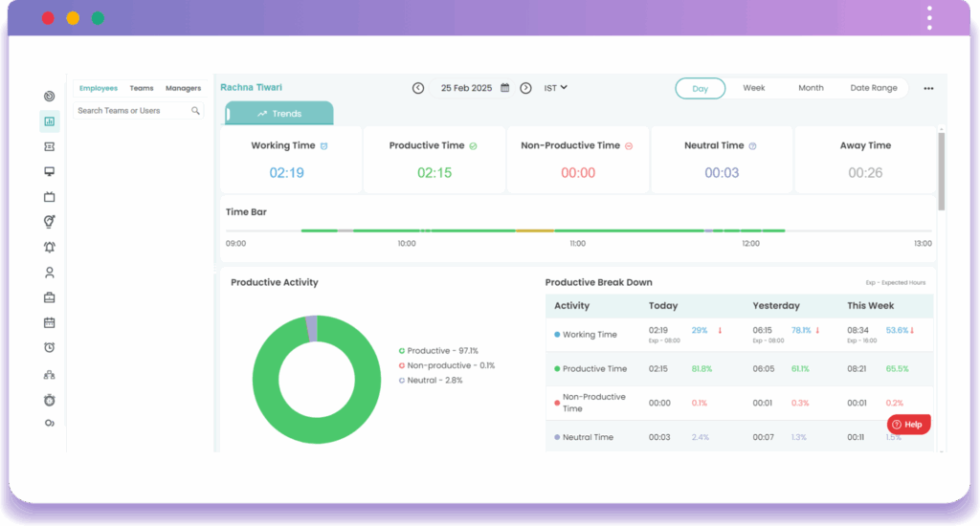This screenshot has height=526, width=980.
Task: Open the three-dot options menu beside Date Range
Action: [x=927, y=88]
